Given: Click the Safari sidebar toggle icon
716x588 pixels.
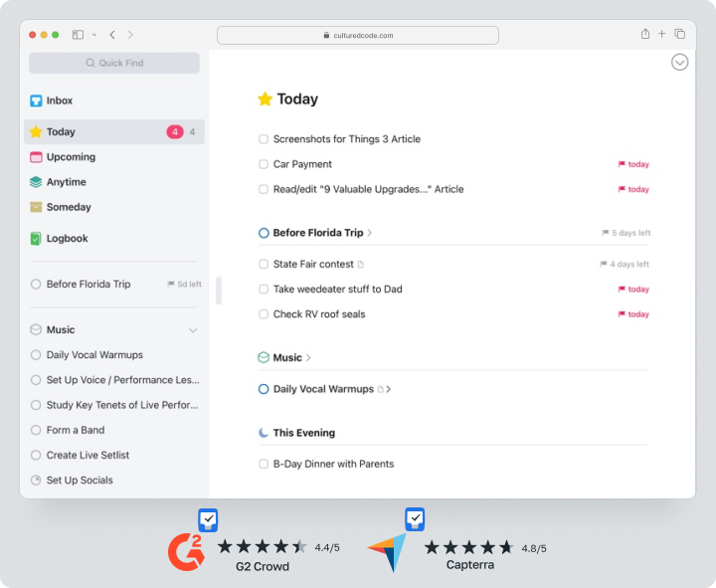Looking at the screenshot, I should pyautogui.click(x=79, y=35).
